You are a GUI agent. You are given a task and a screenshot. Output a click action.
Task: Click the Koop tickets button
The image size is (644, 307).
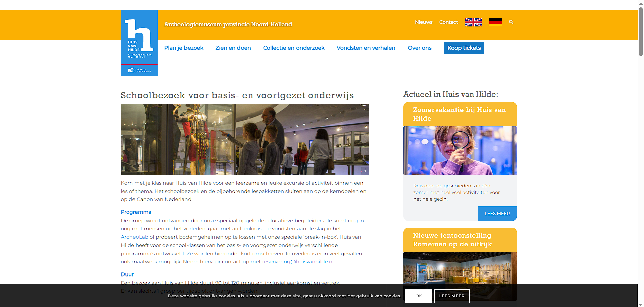coord(464,48)
